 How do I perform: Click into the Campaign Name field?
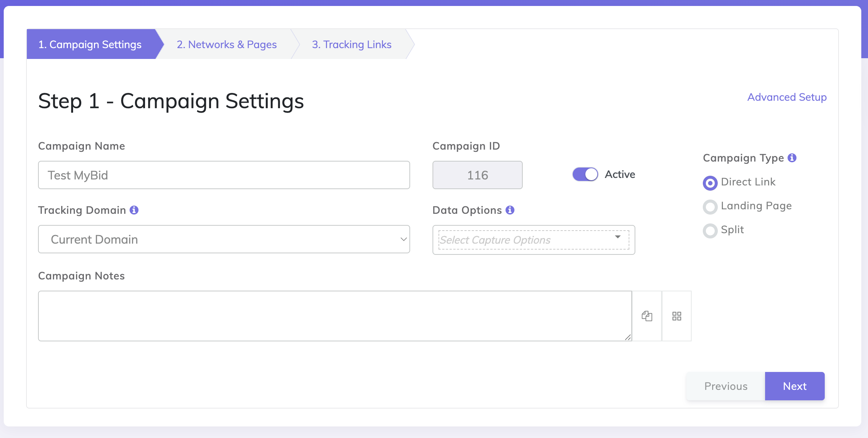click(224, 175)
